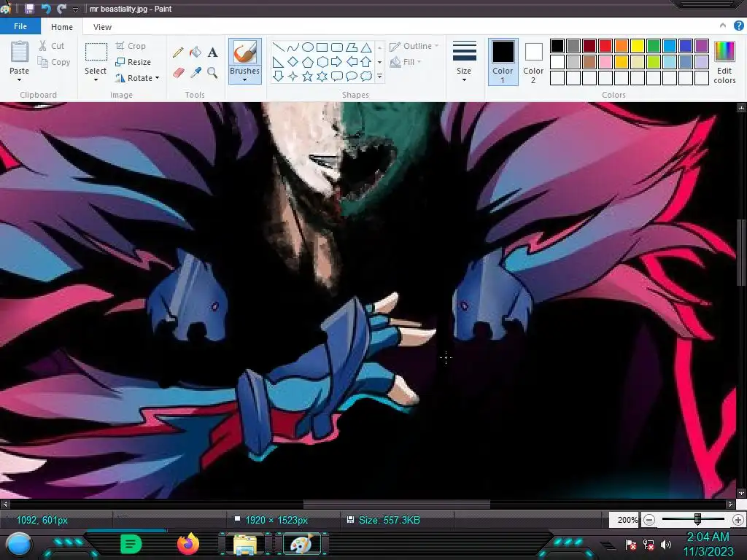
Task: Choose the Hexagon shape
Action: (x=322, y=62)
